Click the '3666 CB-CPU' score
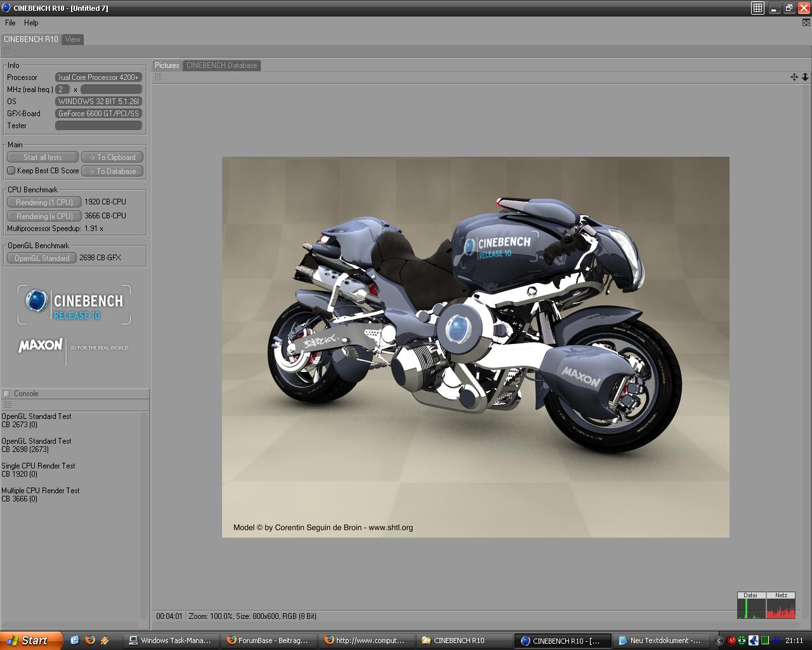 [105, 216]
